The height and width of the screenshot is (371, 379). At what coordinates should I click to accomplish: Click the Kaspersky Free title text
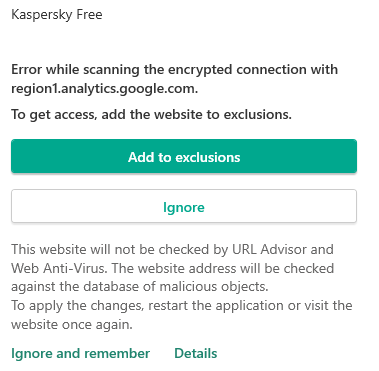point(57,15)
